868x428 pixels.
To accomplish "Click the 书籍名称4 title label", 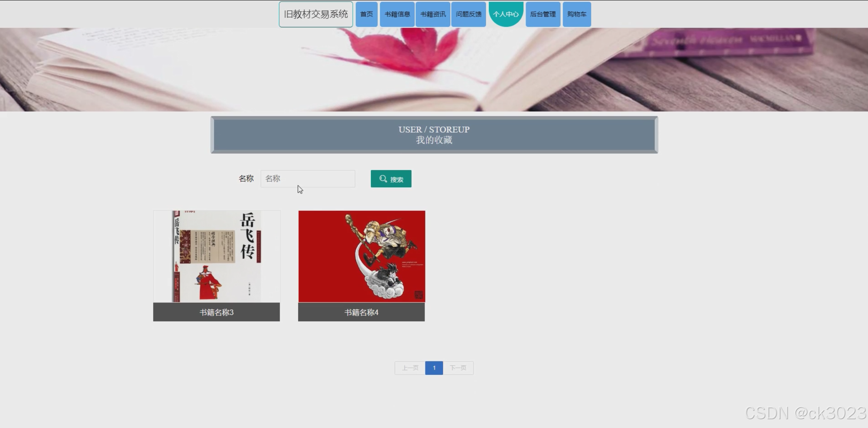I will [x=361, y=312].
